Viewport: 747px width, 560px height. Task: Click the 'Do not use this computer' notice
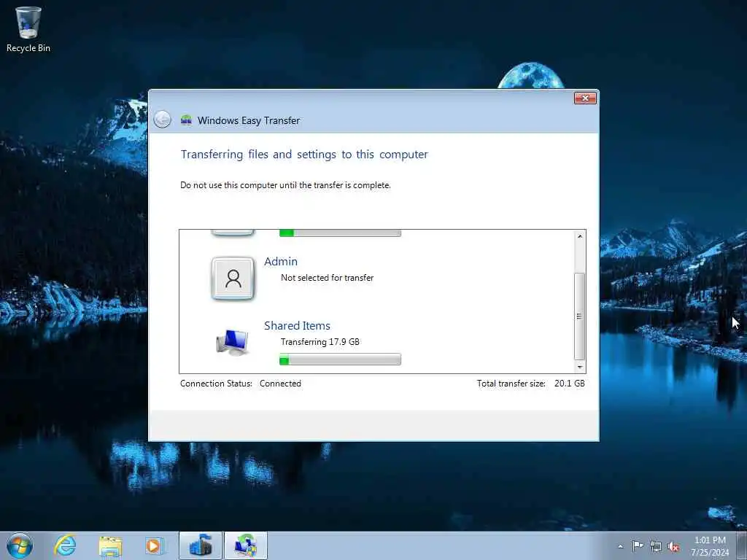285,185
